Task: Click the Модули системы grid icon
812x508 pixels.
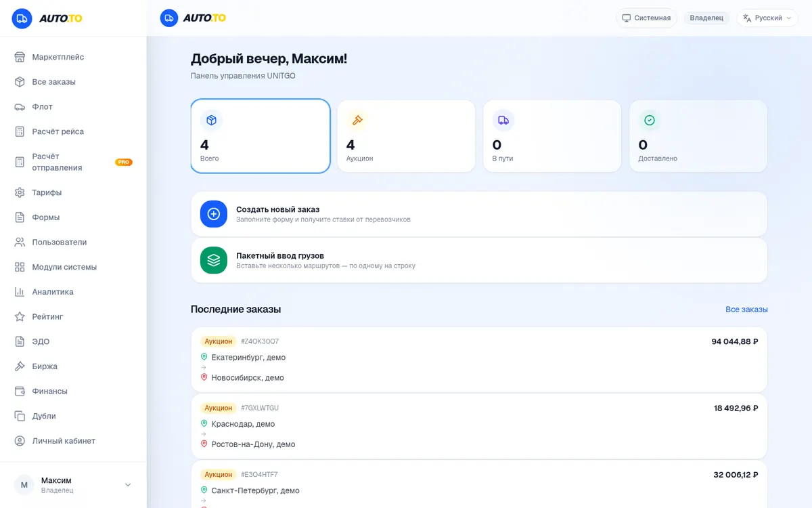Action: [20, 267]
